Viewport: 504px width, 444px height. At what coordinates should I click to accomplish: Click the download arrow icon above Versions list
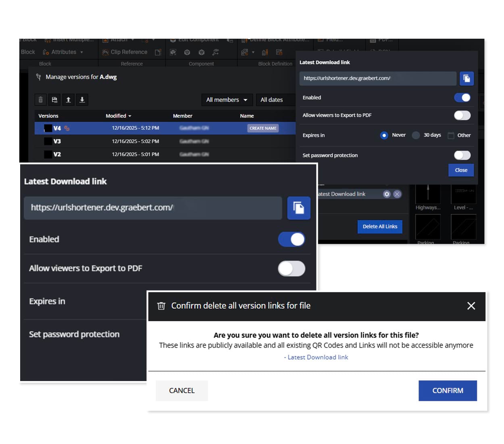tap(82, 100)
